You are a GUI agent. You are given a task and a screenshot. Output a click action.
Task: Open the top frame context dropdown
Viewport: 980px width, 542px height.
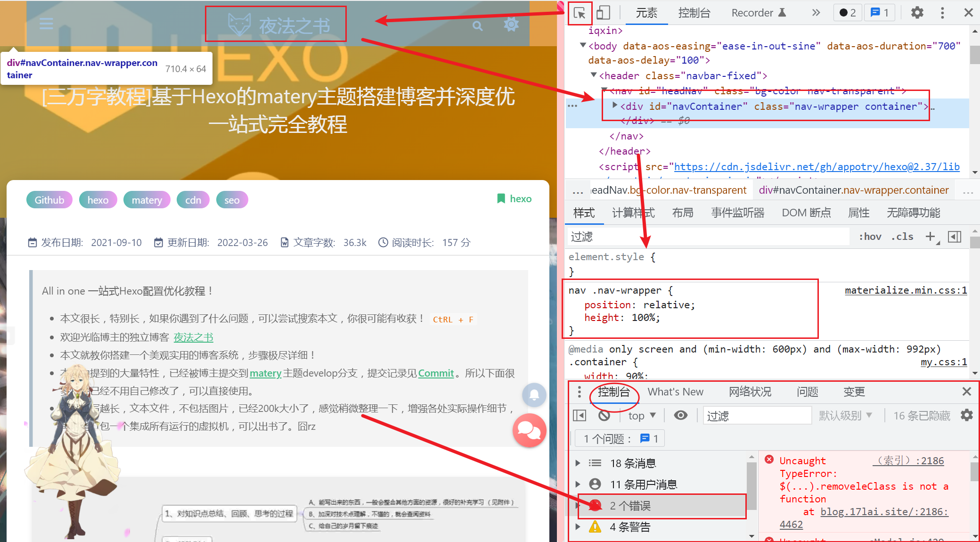(x=641, y=415)
